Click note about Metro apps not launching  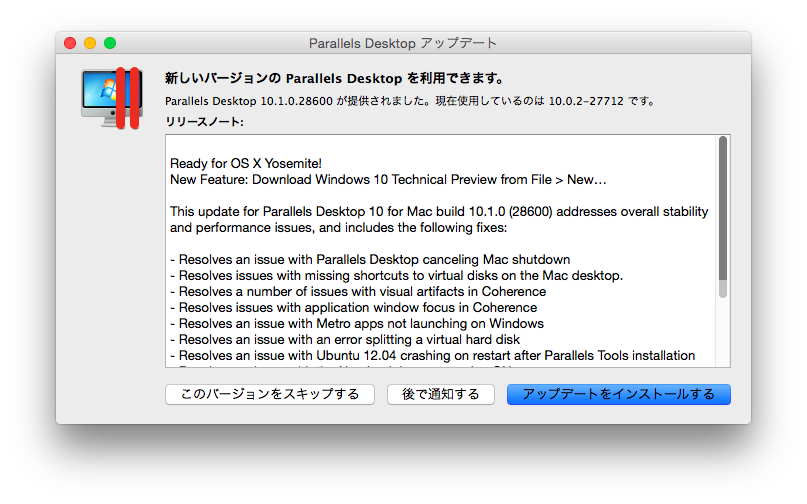357,323
